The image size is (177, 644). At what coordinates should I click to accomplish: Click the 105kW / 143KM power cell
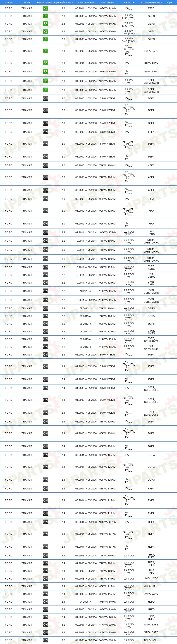[108, 8]
